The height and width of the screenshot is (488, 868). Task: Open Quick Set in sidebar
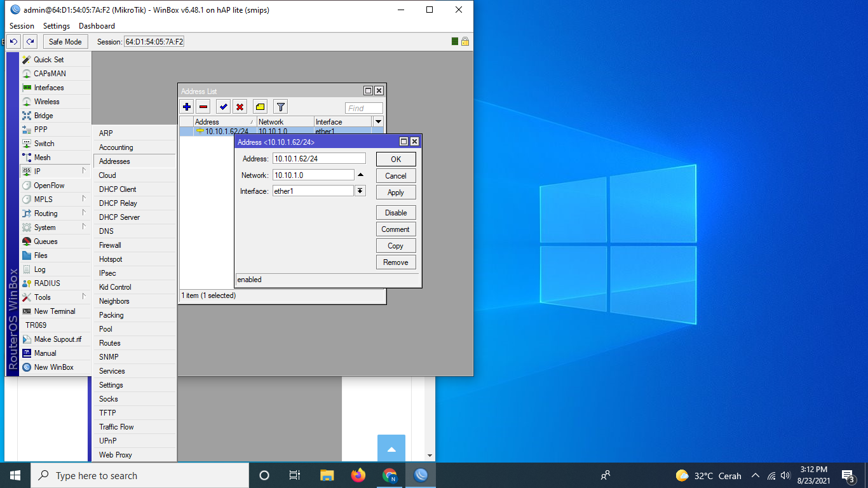(x=55, y=59)
